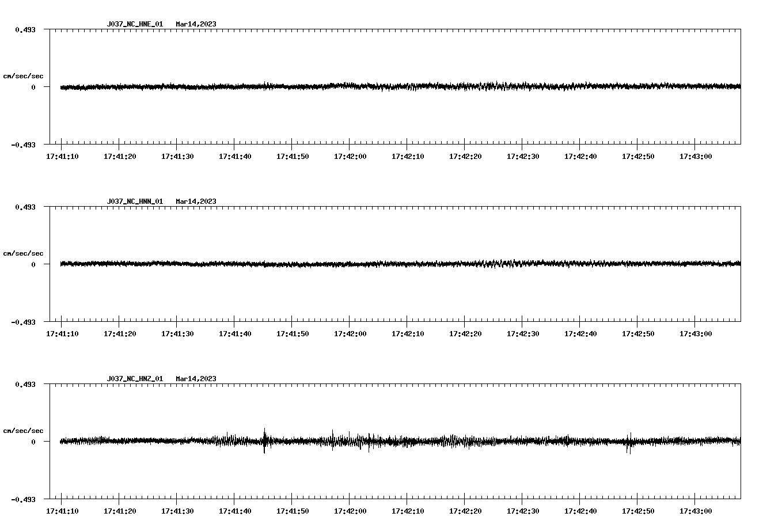782x532 pixels.
Task: Click the zero baseline label of the HNN plot
Action: pos(33,265)
